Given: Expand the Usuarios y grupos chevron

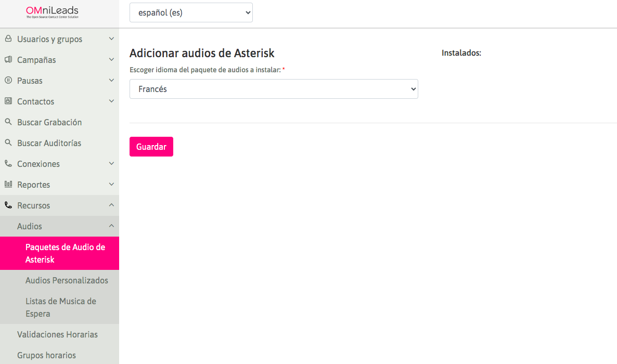Looking at the screenshot, I should pyautogui.click(x=111, y=39).
